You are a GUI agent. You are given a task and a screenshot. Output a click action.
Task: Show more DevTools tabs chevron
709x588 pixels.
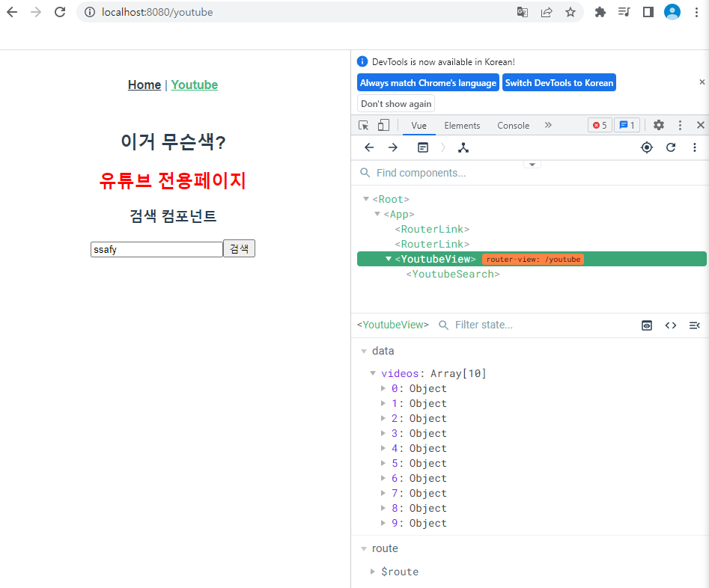[x=548, y=125]
